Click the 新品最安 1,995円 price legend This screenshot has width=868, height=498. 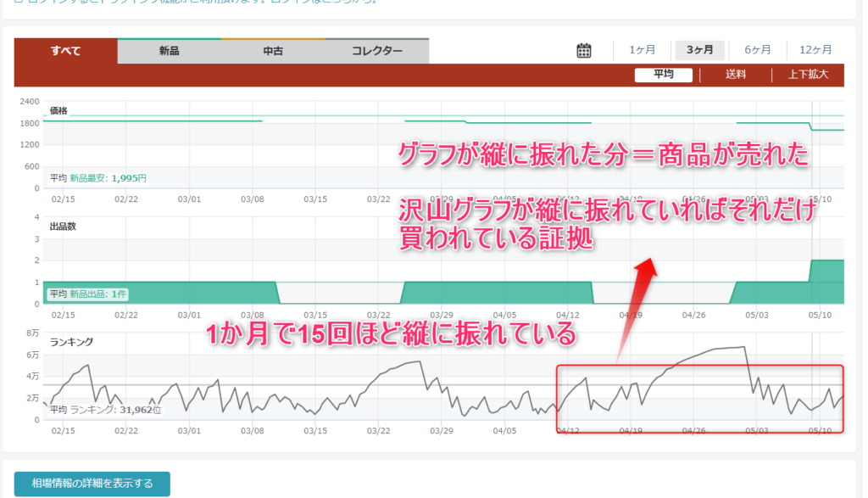click(98, 178)
